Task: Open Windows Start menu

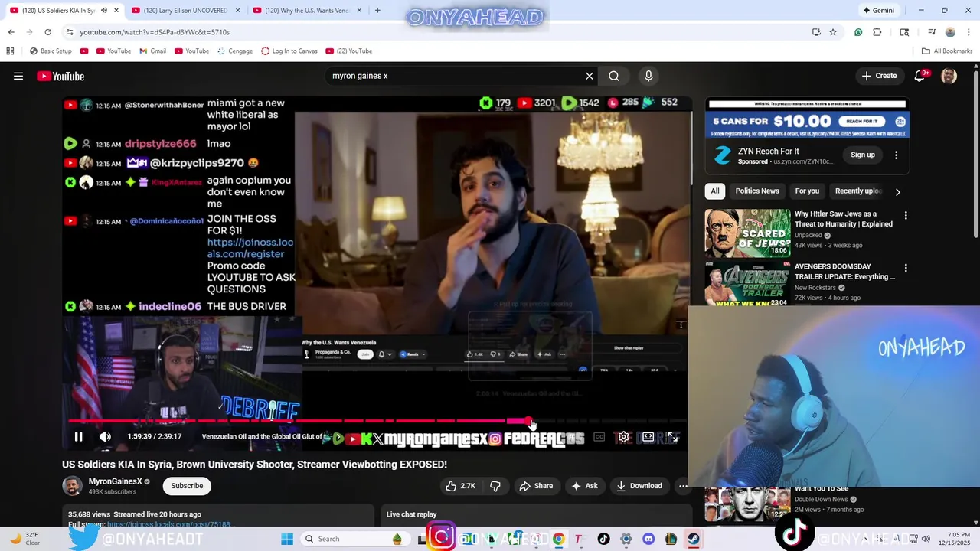Action: (287, 539)
